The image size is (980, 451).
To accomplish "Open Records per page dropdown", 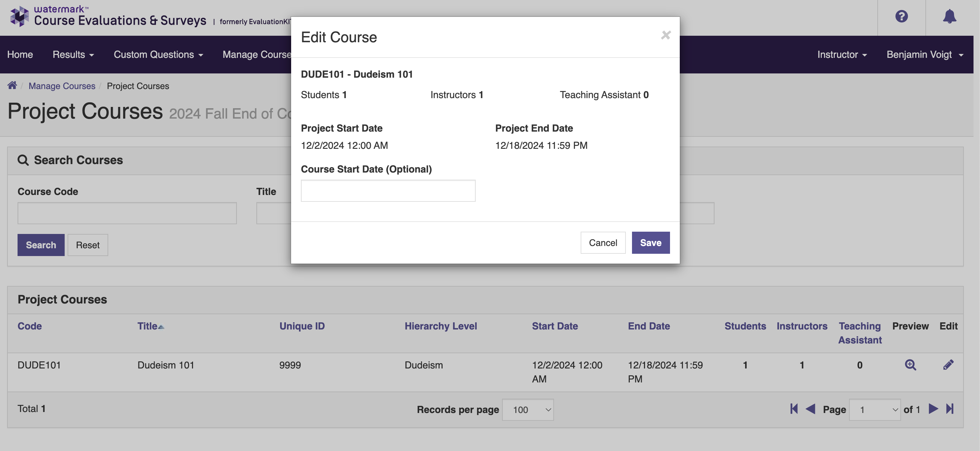I will 528,409.
